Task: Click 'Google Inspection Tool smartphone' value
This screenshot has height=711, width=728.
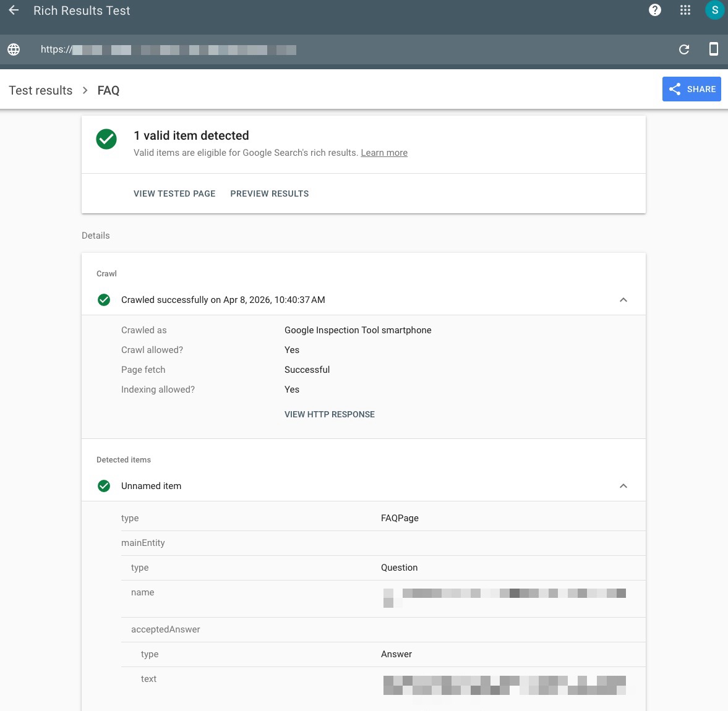Action: (x=358, y=330)
